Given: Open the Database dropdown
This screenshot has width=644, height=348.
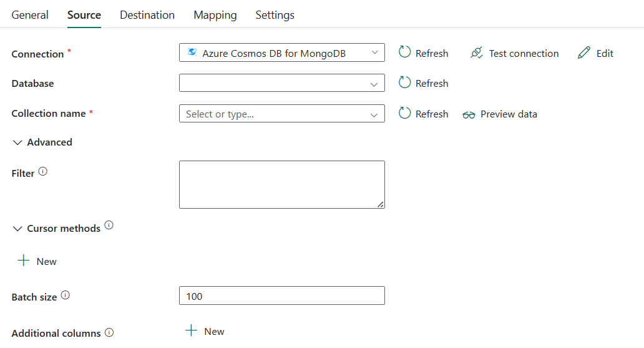Looking at the screenshot, I should coord(282,83).
